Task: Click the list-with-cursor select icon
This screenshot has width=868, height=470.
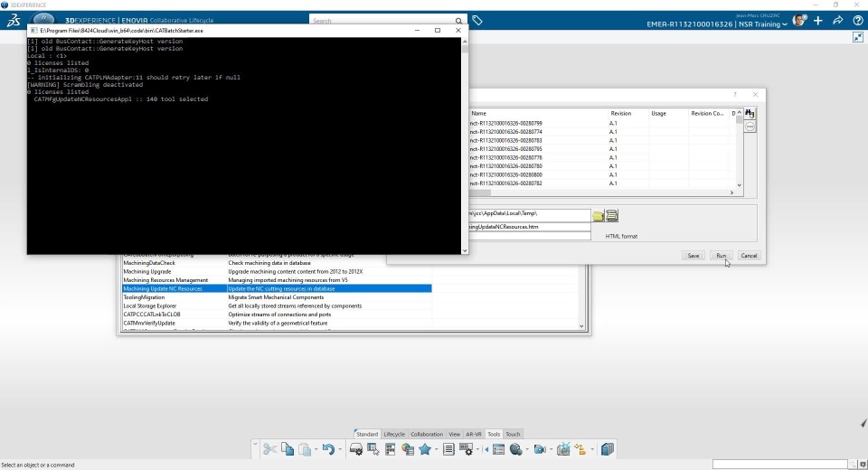Action: pyautogui.click(x=373, y=449)
